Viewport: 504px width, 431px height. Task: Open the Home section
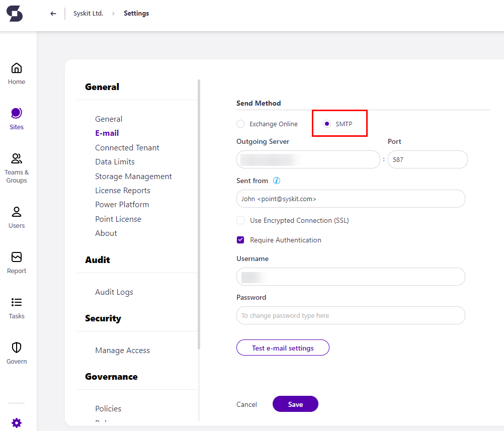point(17,72)
